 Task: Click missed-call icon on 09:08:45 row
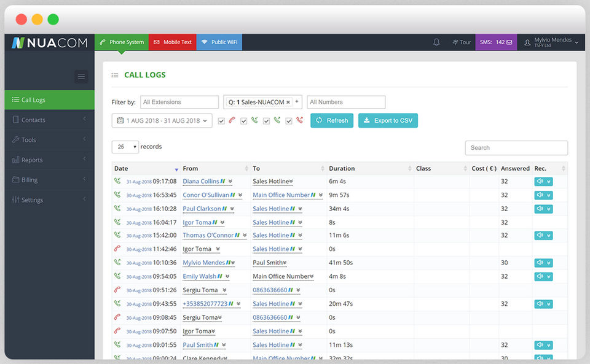click(x=117, y=317)
